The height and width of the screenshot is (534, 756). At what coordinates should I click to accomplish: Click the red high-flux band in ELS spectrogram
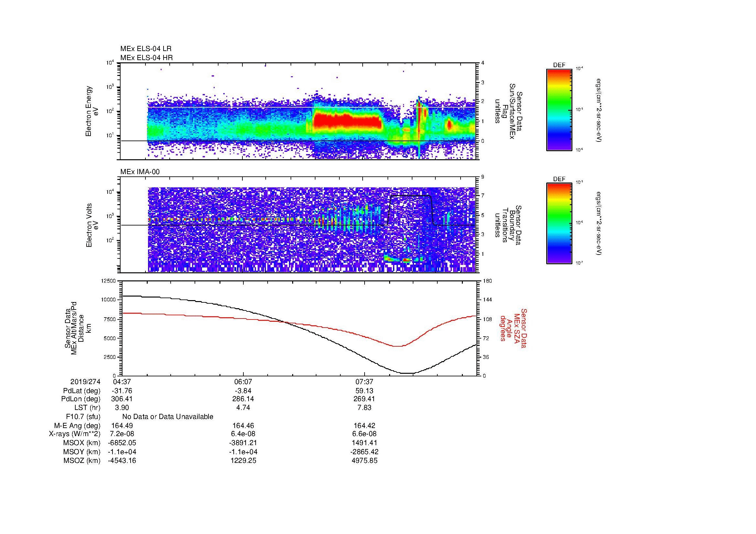347,121
